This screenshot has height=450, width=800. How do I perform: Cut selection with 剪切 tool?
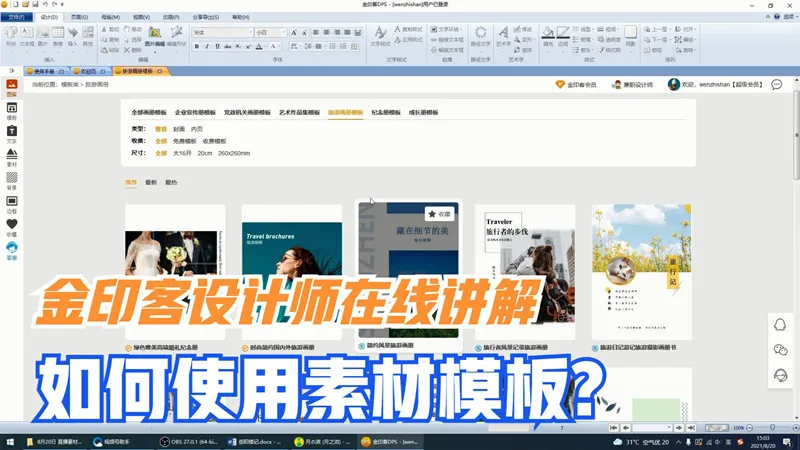pos(110,30)
